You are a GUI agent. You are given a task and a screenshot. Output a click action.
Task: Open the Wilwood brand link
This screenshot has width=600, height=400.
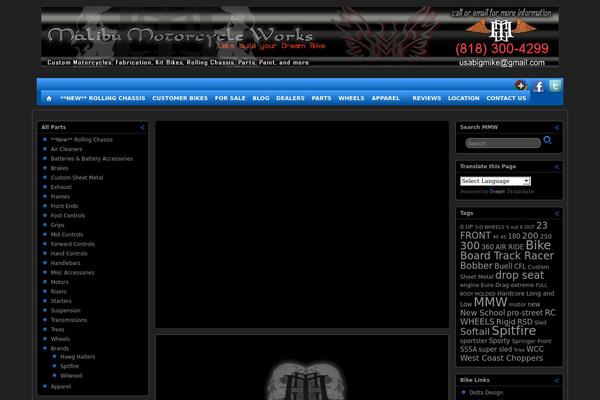71,376
